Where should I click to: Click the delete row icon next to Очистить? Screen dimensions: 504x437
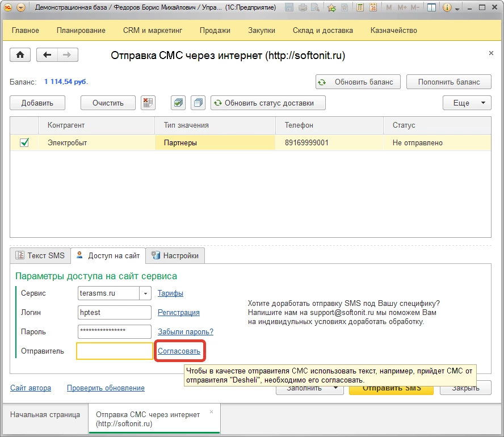(148, 103)
